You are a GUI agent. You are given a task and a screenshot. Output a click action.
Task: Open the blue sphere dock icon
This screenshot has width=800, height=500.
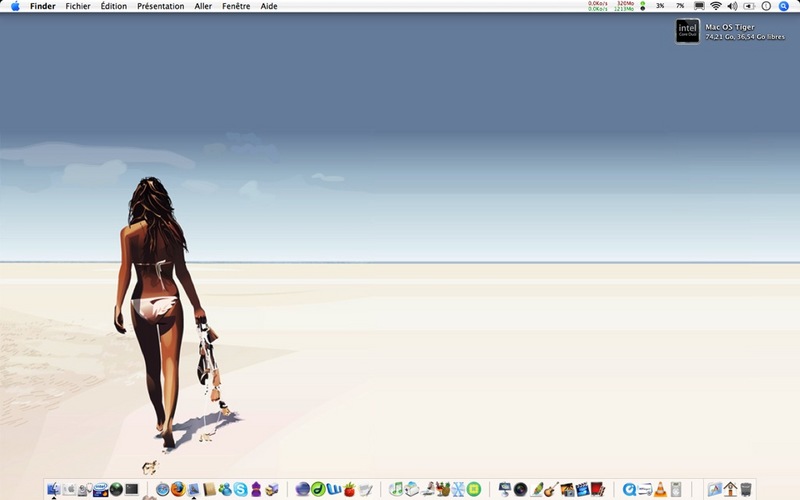pyautogui.click(x=303, y=489)
